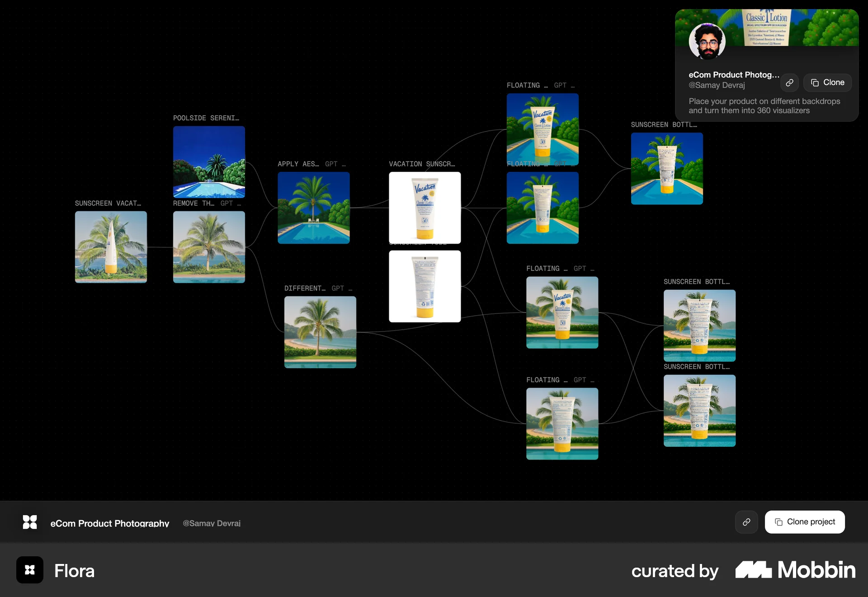The image size is (868, 597).
Task: Select the Different… GPT beach node
Action: 320,332
